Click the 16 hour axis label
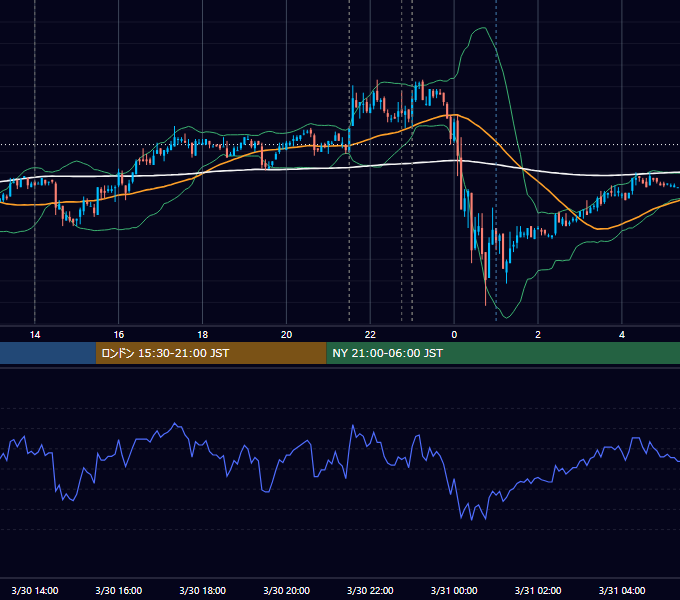Image resolution: width=680 pixels, height=600 pixels. (118, 335)
